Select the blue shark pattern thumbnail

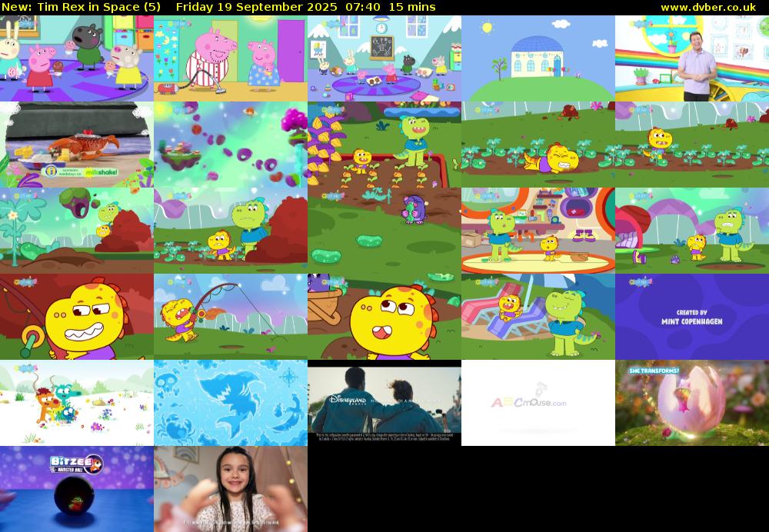point(230,403)
